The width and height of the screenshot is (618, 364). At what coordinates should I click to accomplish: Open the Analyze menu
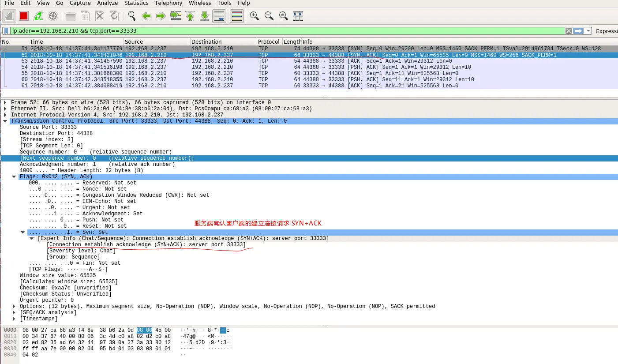click(108, 3)
